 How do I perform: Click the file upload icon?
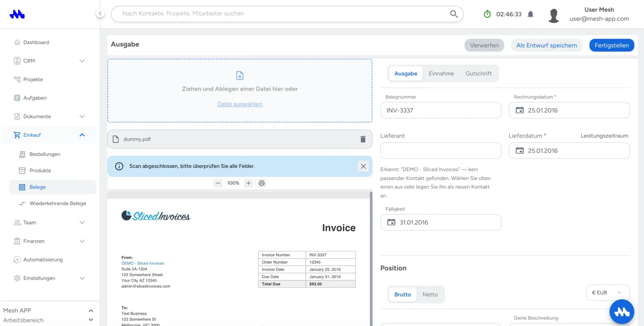tap(240, 75)
